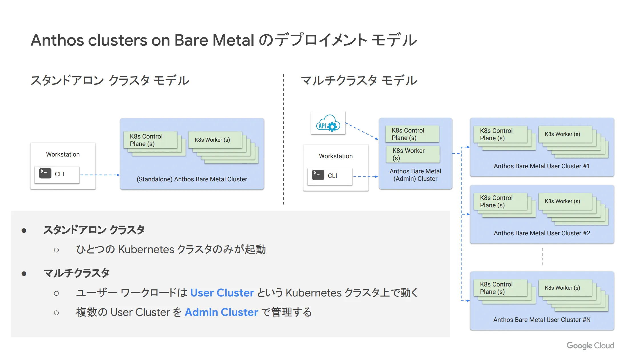Select the heading マルチクラスタ モデル

359,80
